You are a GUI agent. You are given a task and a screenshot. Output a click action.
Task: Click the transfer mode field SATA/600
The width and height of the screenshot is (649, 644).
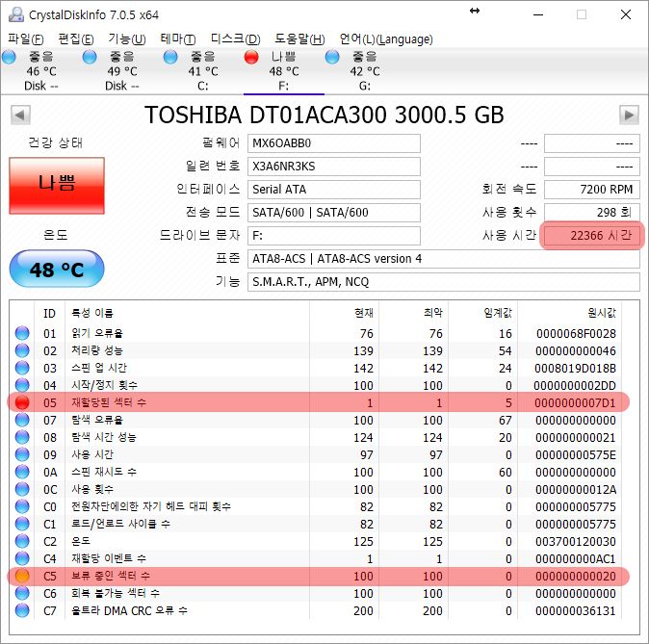coord(334,213)
